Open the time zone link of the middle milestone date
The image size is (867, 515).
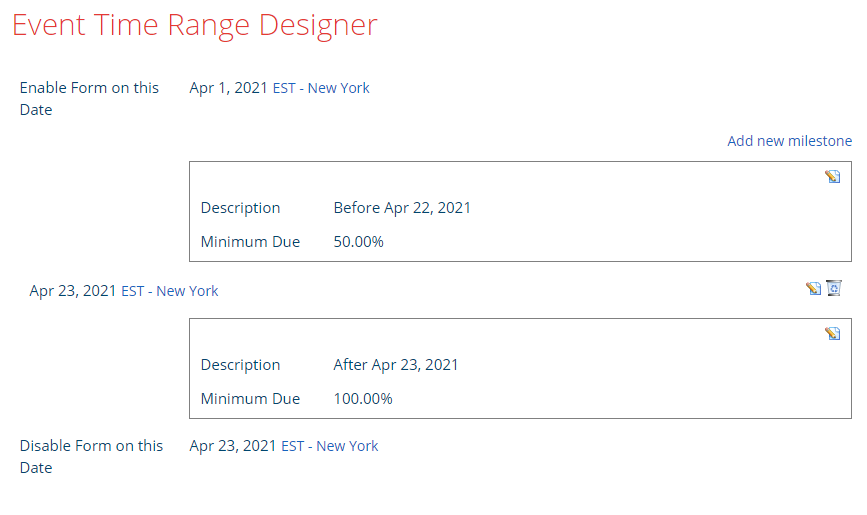pos(170,291)
